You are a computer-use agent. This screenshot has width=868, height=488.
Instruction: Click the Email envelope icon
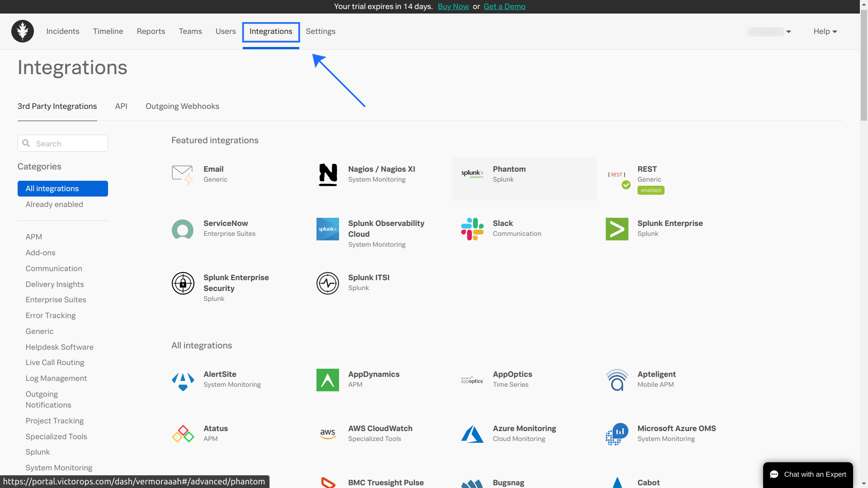[x=183, y=175]
